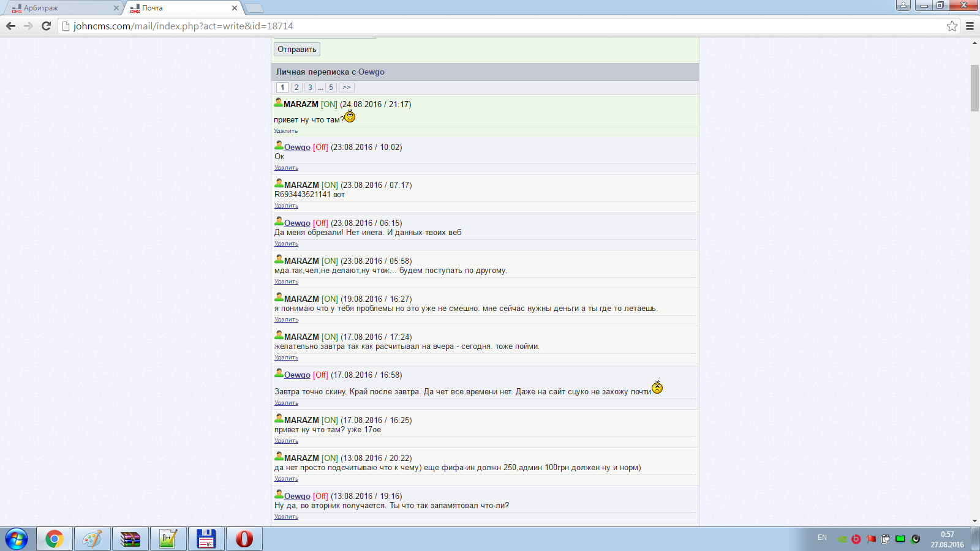The width and height of the screenshot is (980, 551).
Task: Open Google Chrome from the taskbar
Action: [55, 539]
